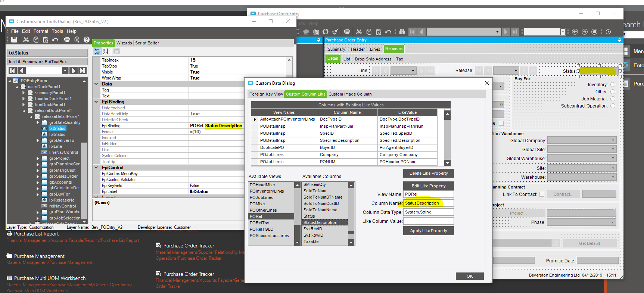Open the Drop Ship Address tab
The image size is (644, 293).
[373, 59]
